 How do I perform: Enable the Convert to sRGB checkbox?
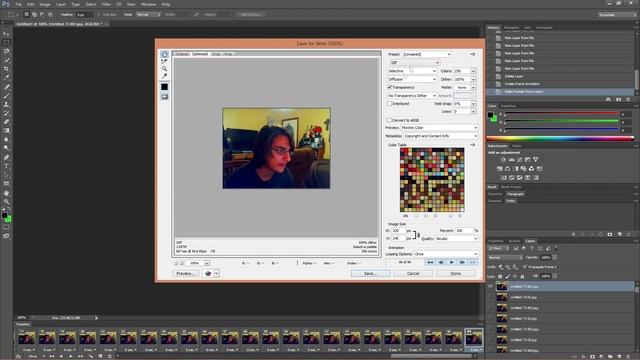(389, 120)
